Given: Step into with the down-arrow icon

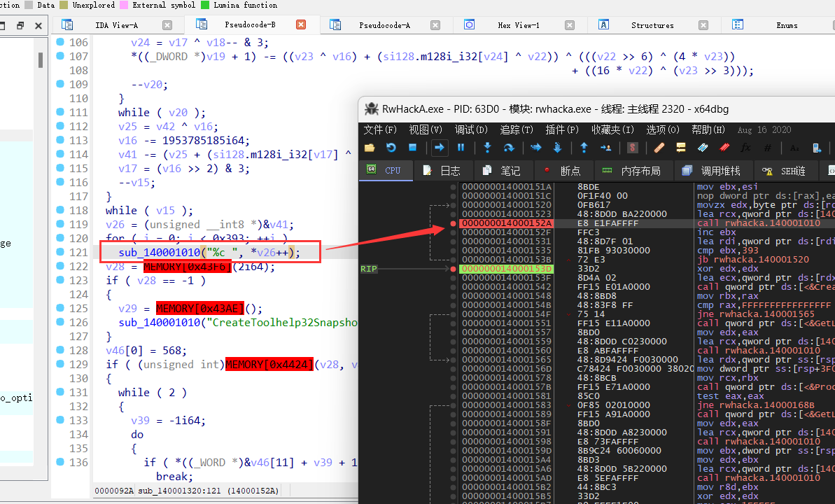Looking at the screenshot, I should click(x=487, y=148).
